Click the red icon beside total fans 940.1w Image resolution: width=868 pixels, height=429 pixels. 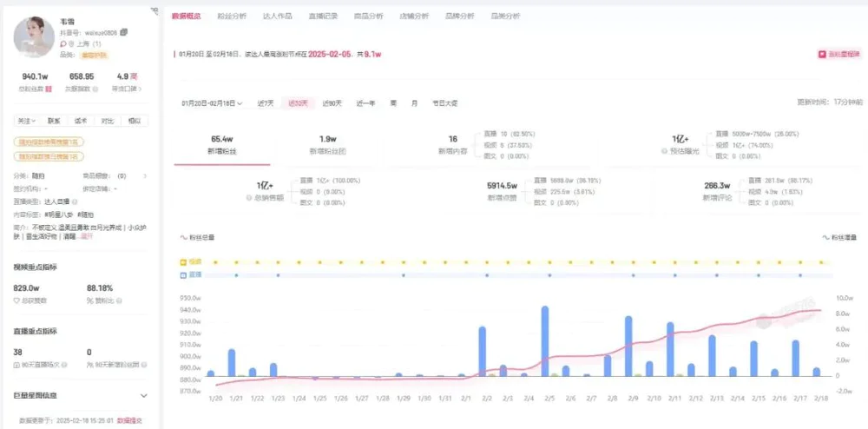click(48, 89)
